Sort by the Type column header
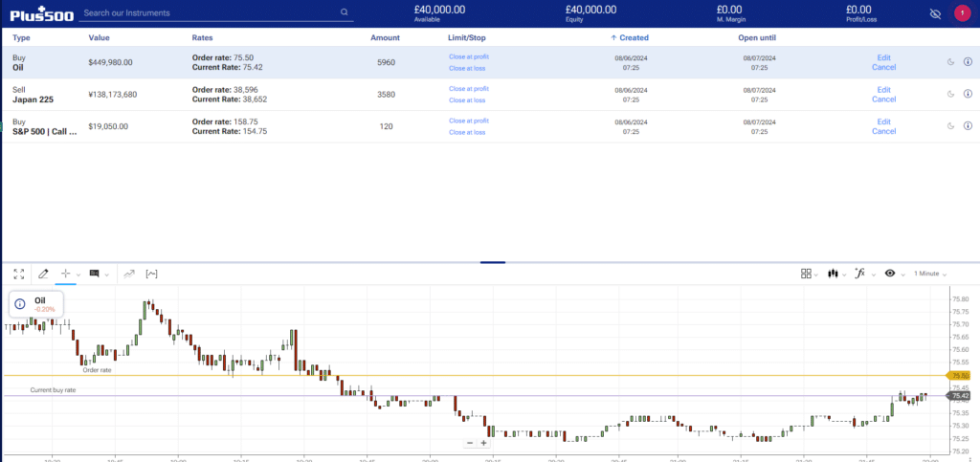The image size is (980, 462). [x=21, y=37]
